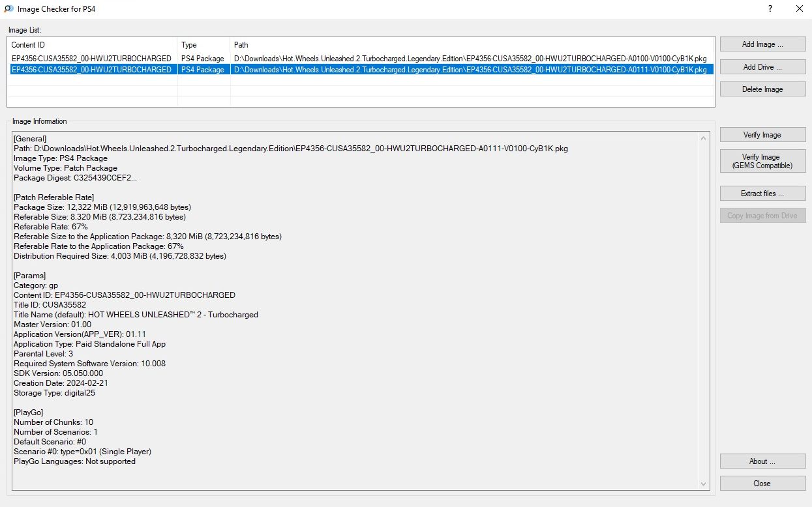The width and height of the screenshot is (812, 507).
Task: Click the scrollbar up arrow in Image Information
Action: point(704,138)
